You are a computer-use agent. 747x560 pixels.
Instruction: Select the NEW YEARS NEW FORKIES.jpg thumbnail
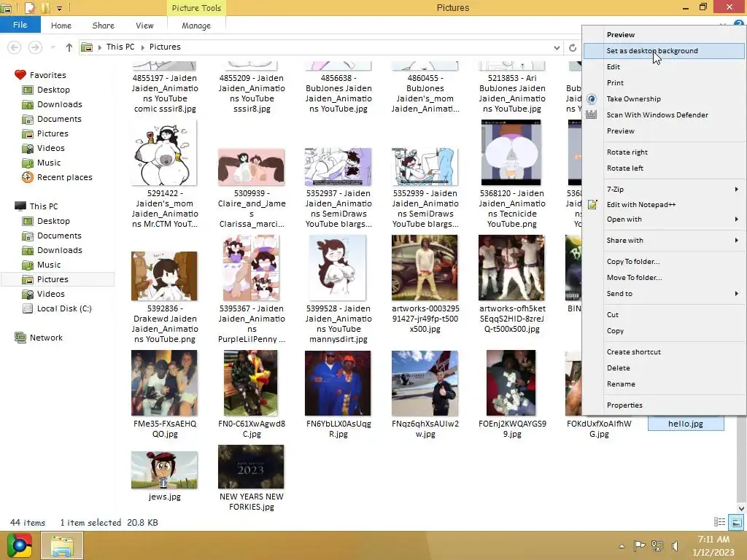[x=251, y=467]
